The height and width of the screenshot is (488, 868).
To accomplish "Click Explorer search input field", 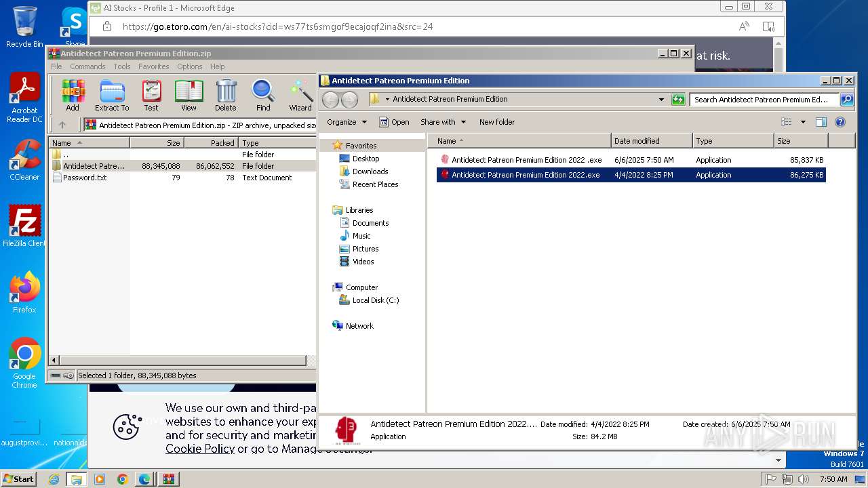I will (x=764, y=100).
